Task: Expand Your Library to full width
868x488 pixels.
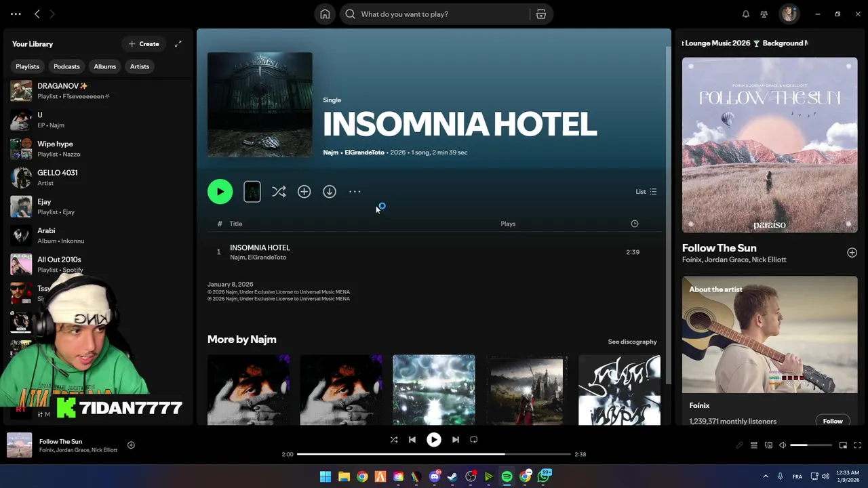Action: pyautogui.click(x=178, y=44)
